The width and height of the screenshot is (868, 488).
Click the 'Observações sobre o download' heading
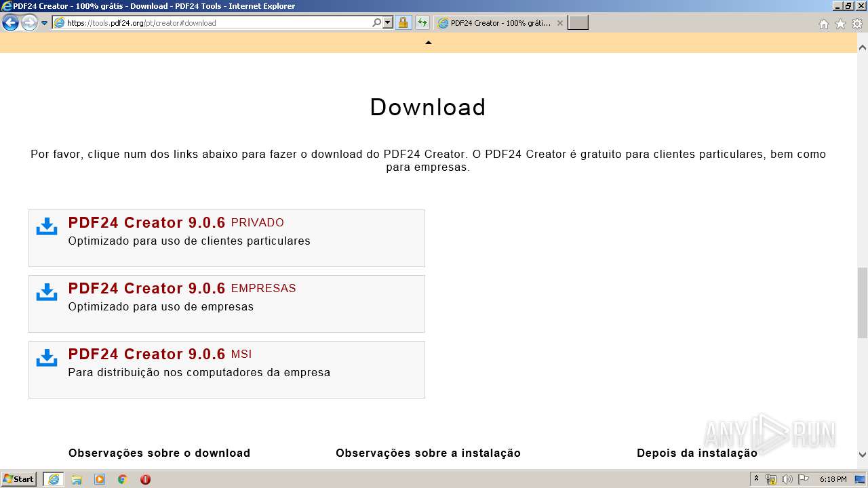(159, 453)
